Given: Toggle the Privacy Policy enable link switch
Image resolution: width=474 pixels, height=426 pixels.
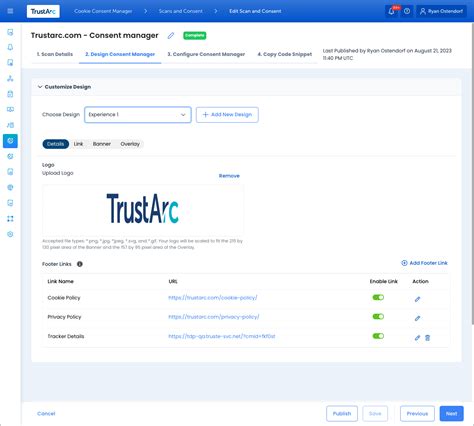Looking at the screenshot, I should [x=378, y=316].
